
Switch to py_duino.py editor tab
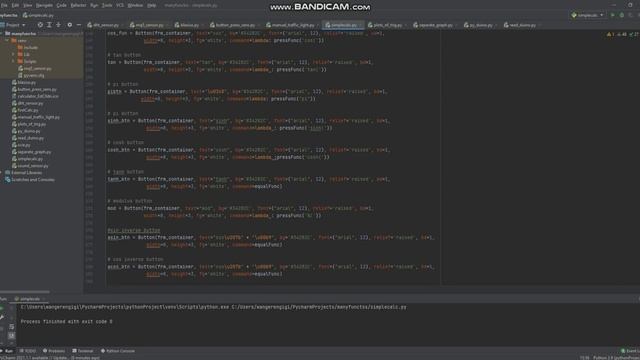coord(478,25)
